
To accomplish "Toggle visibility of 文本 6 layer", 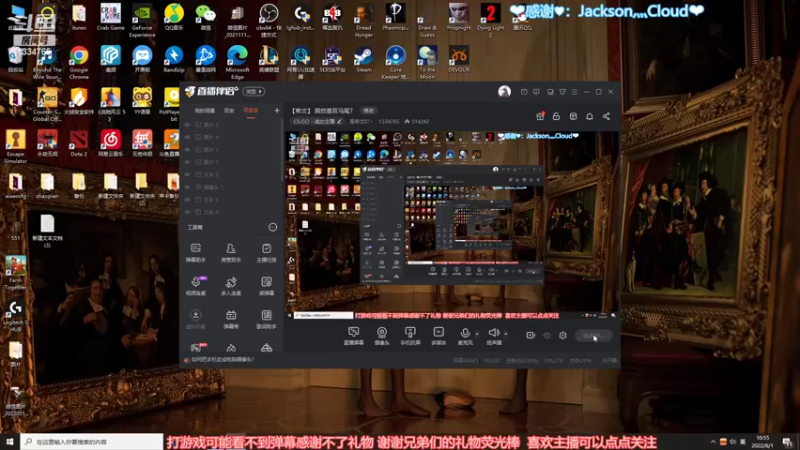I will click(x=187, y=199).
